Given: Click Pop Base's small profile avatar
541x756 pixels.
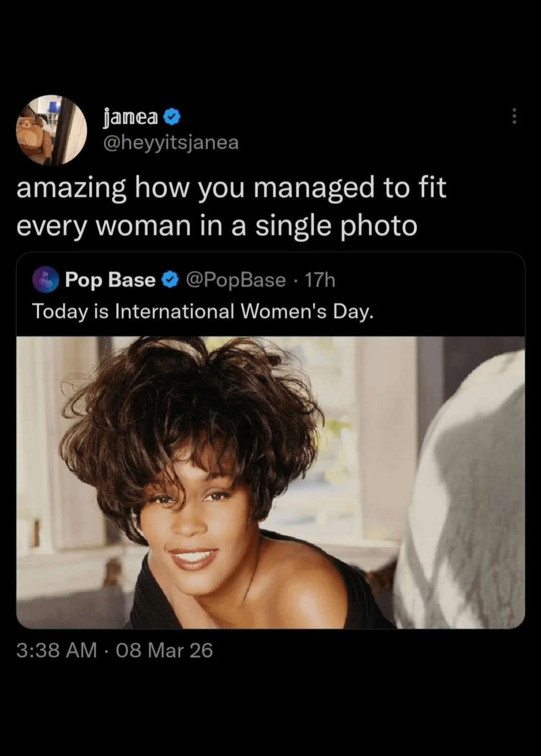Looking at the screenshot, I should (x=46, y=279).
